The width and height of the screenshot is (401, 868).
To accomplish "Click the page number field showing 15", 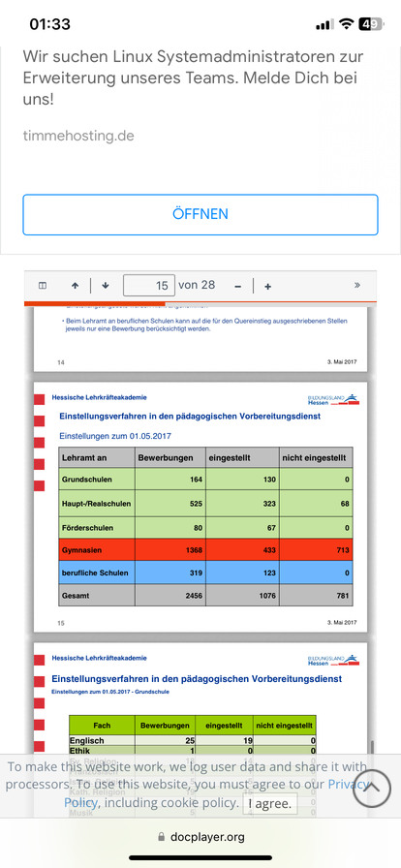I will point(149,286).
